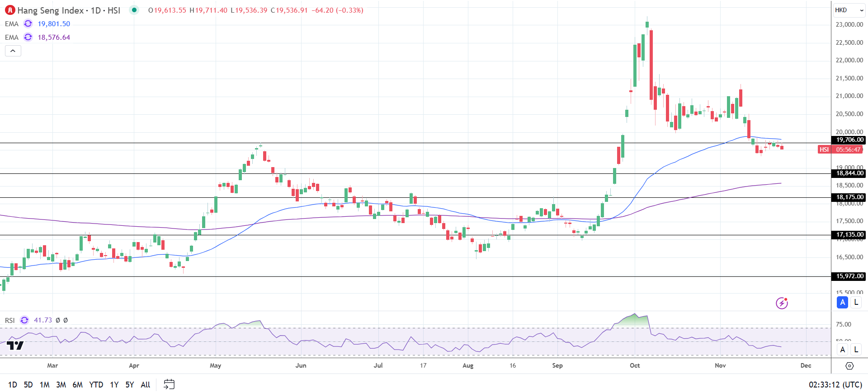Click the HSI countdown label 05:56:47
868x392 pixels.
click(848, 149)
